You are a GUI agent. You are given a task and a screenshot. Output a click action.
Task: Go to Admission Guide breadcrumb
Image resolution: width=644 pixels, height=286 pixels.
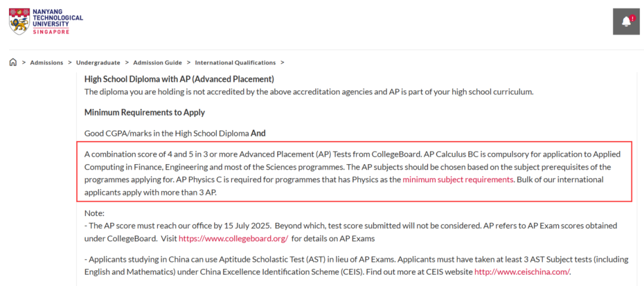(157, 63)
